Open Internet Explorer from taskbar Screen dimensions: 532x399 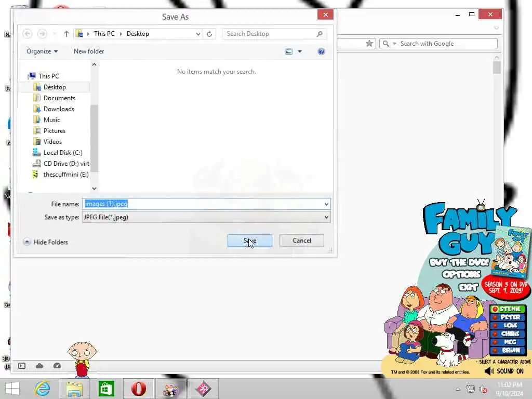click(x=43, y=389)
